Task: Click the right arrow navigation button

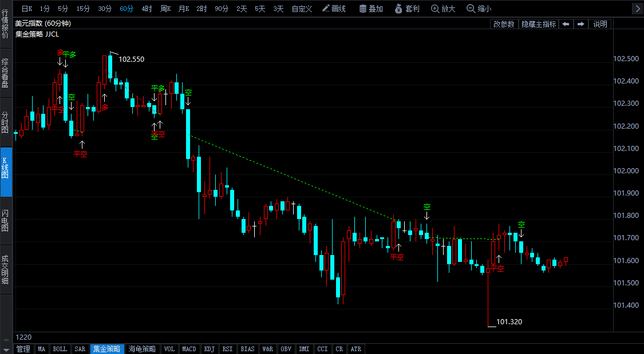Action: (x=581, y=24)
